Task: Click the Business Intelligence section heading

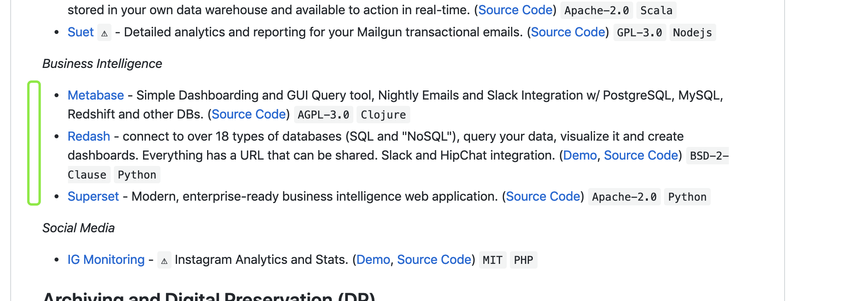Action: (x=102, y=64)
